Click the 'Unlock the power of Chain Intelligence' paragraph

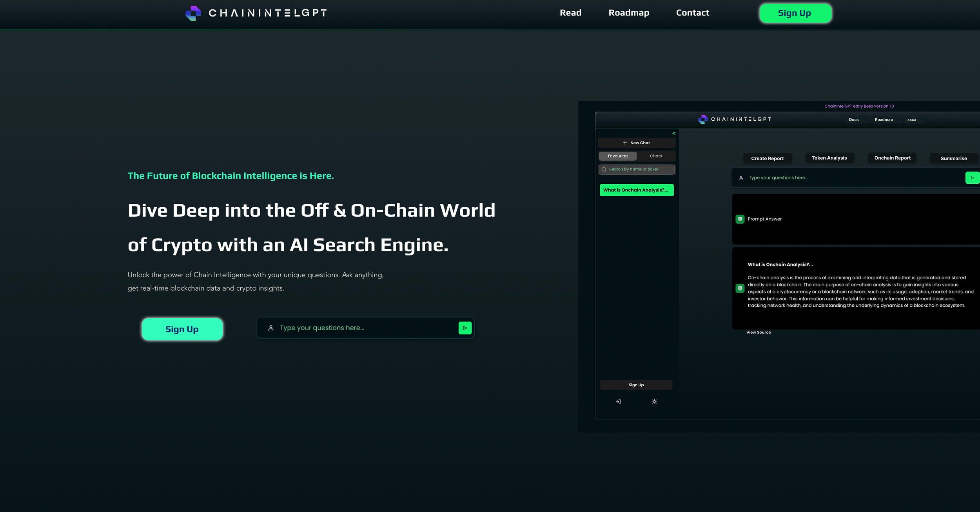tap(256, 282)
